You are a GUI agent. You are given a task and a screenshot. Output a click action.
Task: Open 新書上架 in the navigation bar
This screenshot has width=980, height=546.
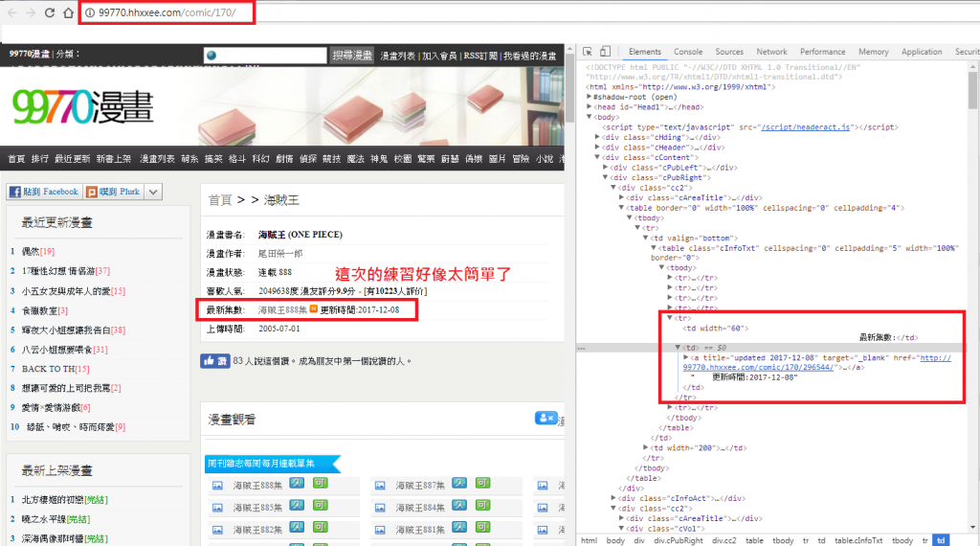[x=114, y=159]
